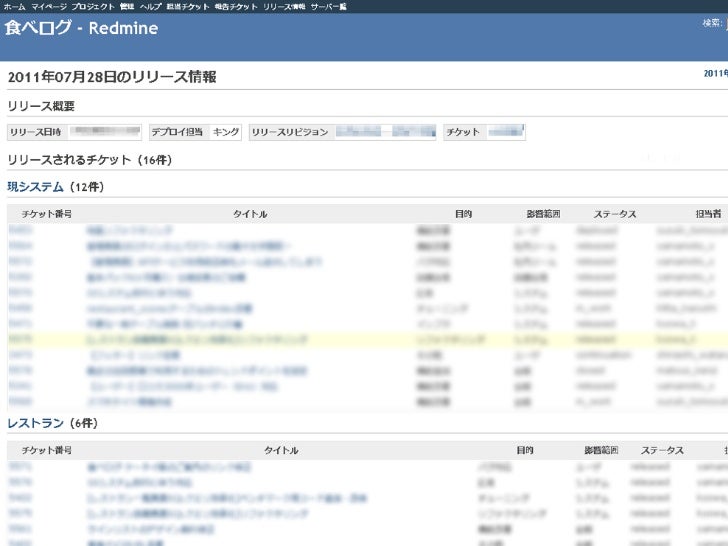Screen dimensions: 728x546
Task: Click ステータス header in 現システム table
Action: click(615, 214)
